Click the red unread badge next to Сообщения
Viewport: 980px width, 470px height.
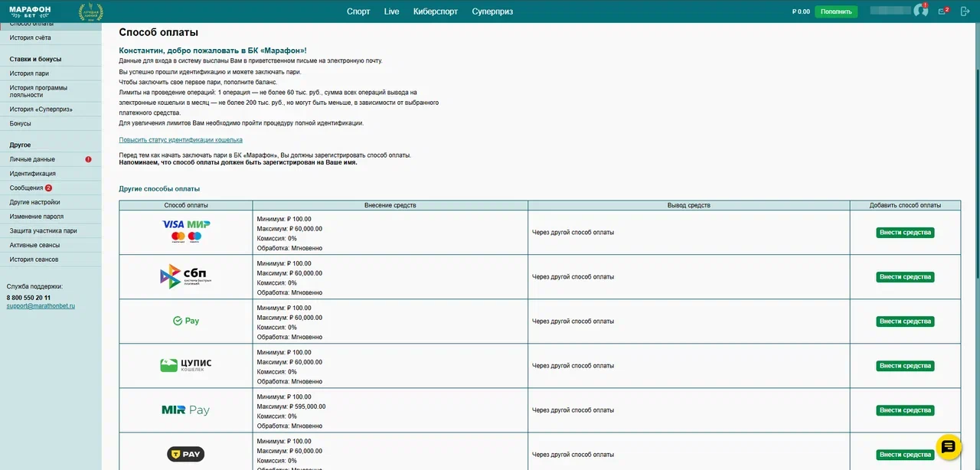click(x=49, y=188)
